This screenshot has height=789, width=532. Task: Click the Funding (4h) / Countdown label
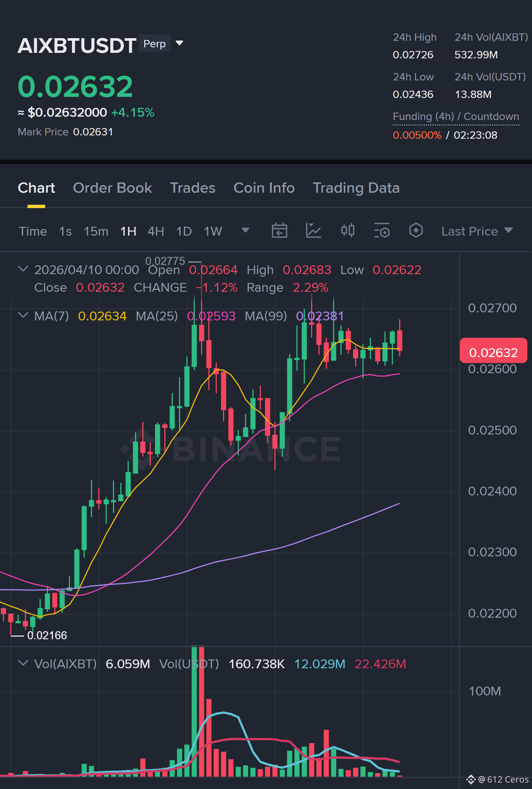[456, 117]
